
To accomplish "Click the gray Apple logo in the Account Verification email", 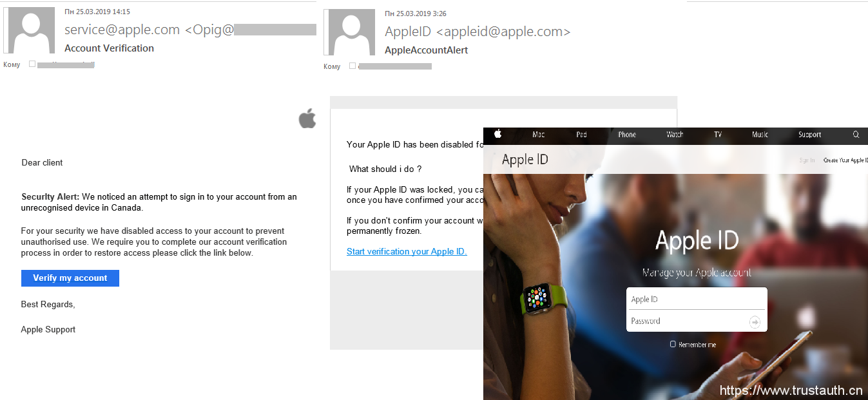I will pos(307,119).
